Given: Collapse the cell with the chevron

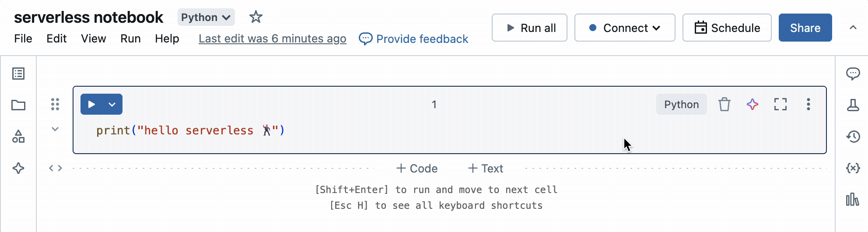Looking at the screenshot, I should pos(55,129).
